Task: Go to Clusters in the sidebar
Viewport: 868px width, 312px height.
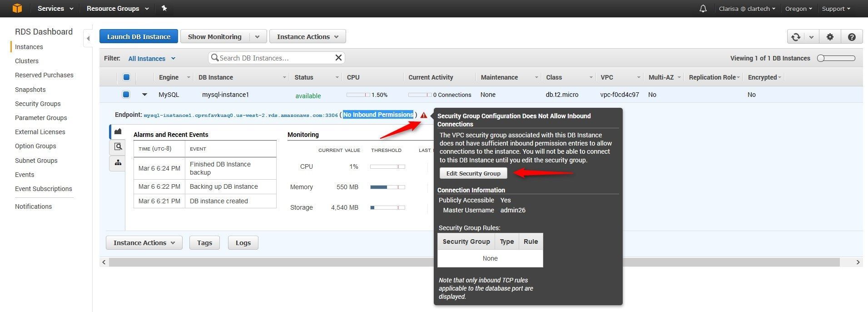Action: pos(27,61)
